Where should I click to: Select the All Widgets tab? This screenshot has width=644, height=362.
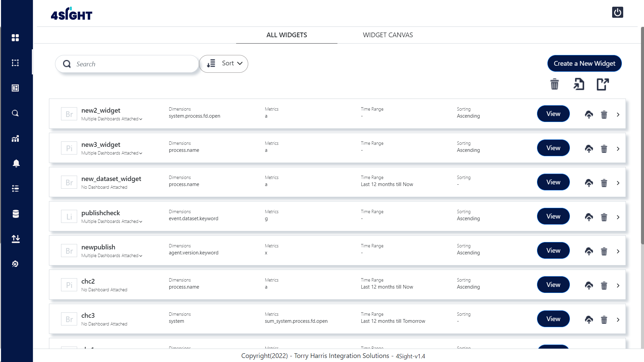click(286, 35)
